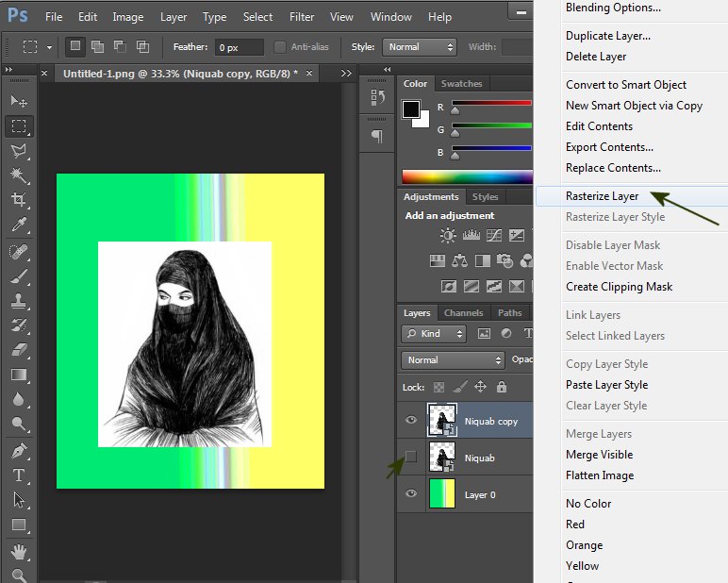Select the Magic Wand tool

click(x=19, y=175)
